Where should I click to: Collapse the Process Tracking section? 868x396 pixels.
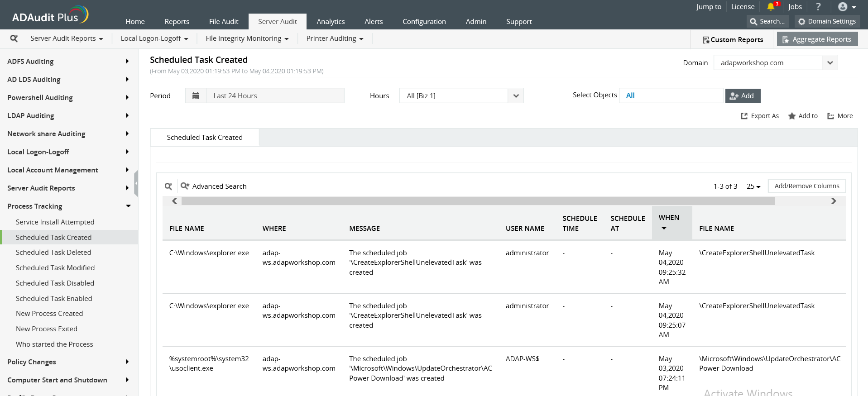(128, 206)
